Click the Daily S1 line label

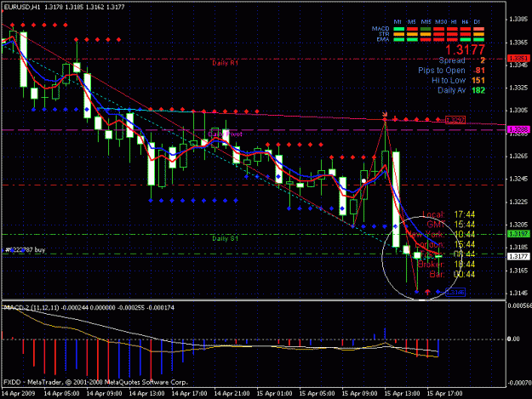click(225, 239)
